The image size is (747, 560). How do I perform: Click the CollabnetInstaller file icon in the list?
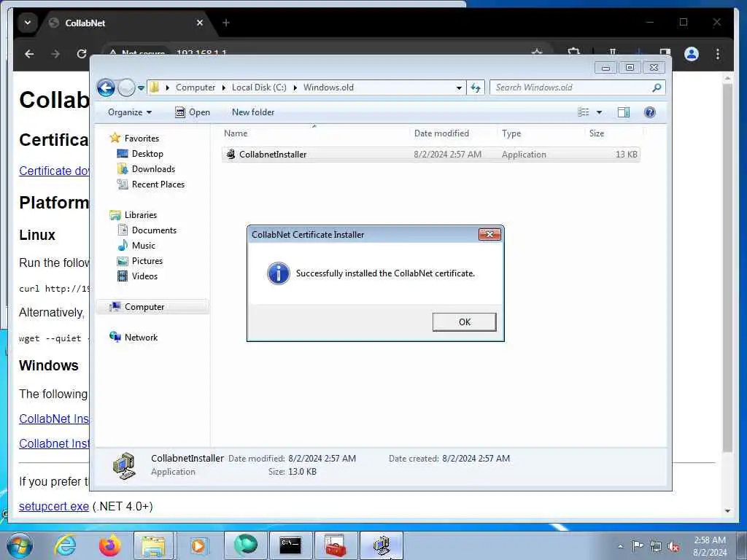pyautogui.click(x=231, y=155)
